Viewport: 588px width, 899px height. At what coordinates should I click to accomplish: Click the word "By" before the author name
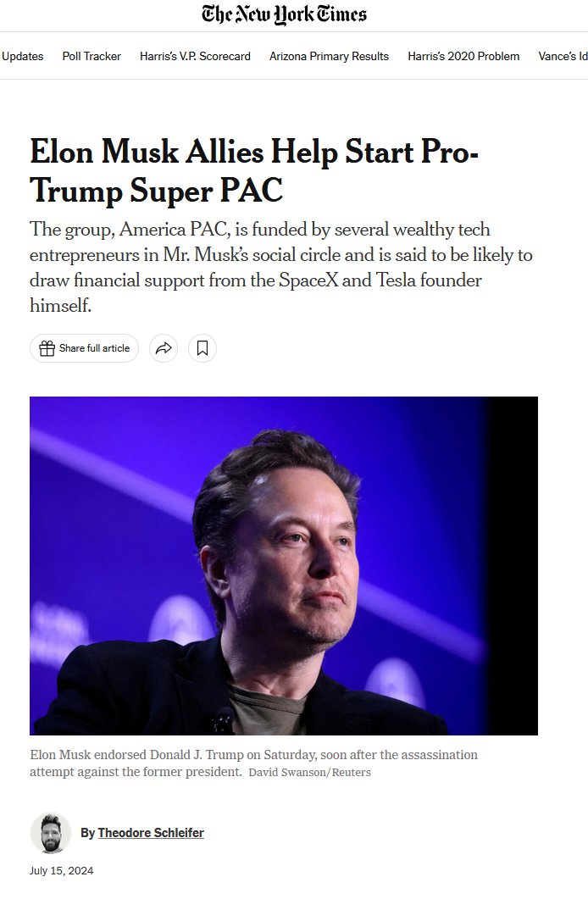pyautogui.click(x=87, y=833)
